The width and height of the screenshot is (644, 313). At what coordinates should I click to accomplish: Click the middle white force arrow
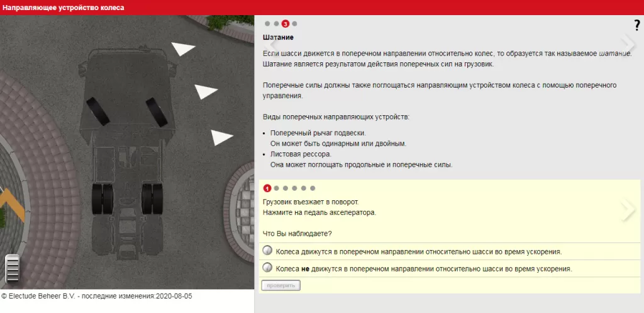pos(205,91)
